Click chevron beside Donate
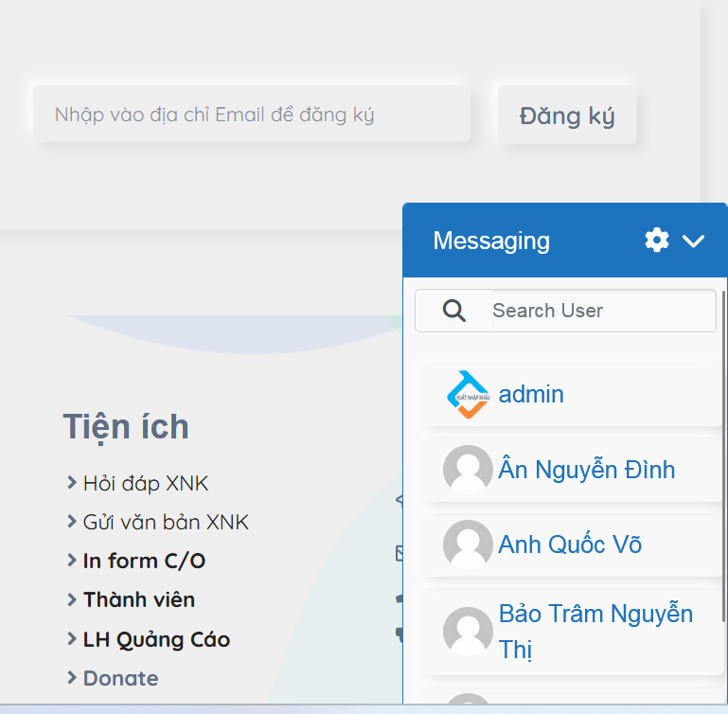The width and height of the screenshot is (728, 714). [x=72, y=677]
